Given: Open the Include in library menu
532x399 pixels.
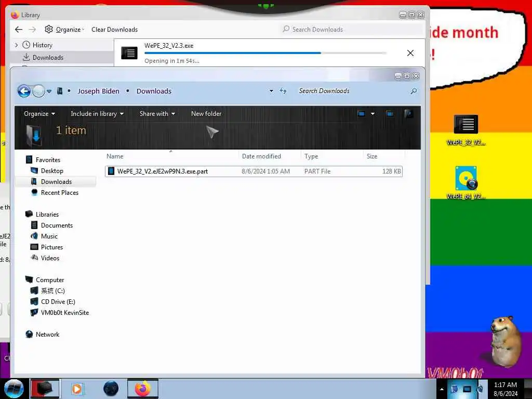Looking at the screenshot, I should click(97, 114).
